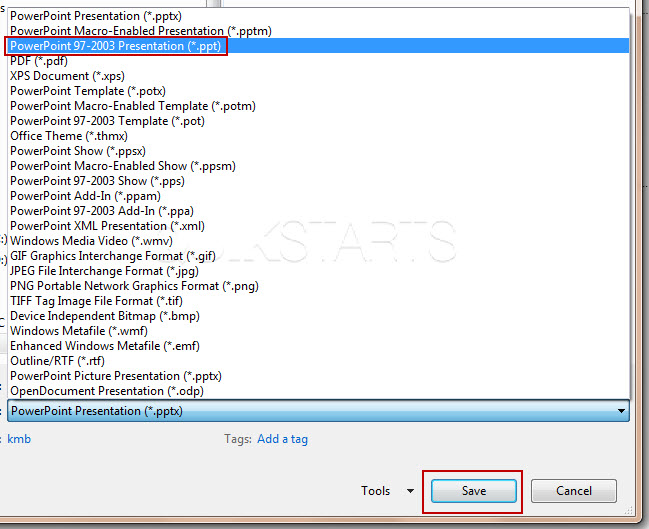Click the Save button
The image size is (649, 529).
pos(474,491)
